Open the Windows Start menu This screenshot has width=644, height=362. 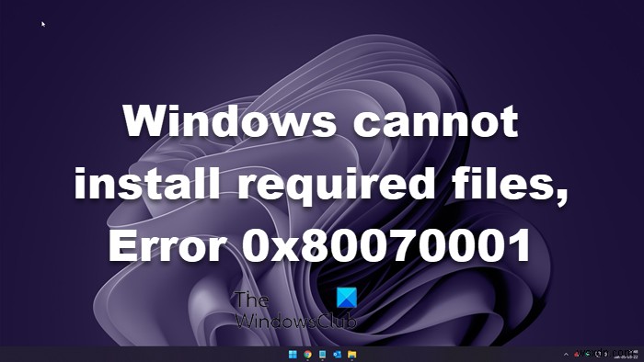click(293, 355)
